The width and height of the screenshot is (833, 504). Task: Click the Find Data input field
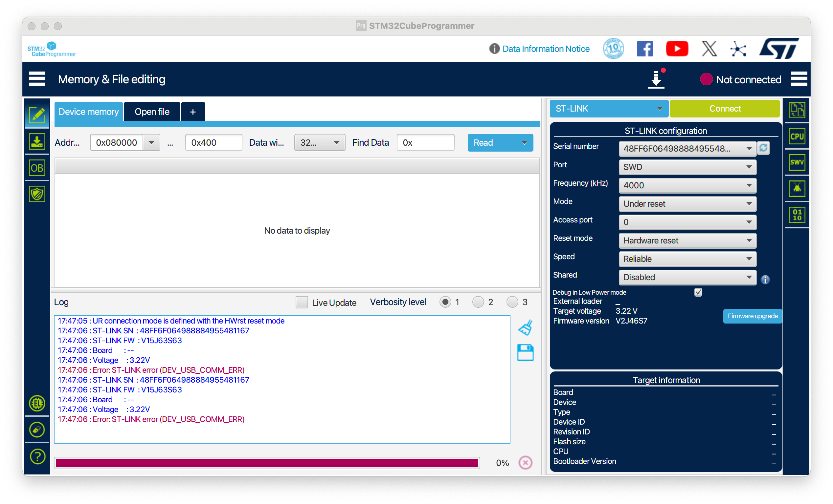[425, 142]
